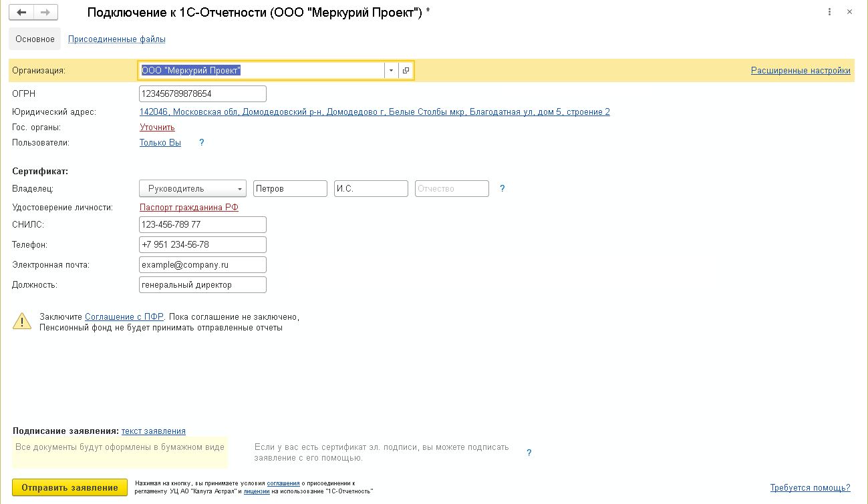Switch to the Основное tab
This screenshot has width=868, height=504.
point(35,39)
